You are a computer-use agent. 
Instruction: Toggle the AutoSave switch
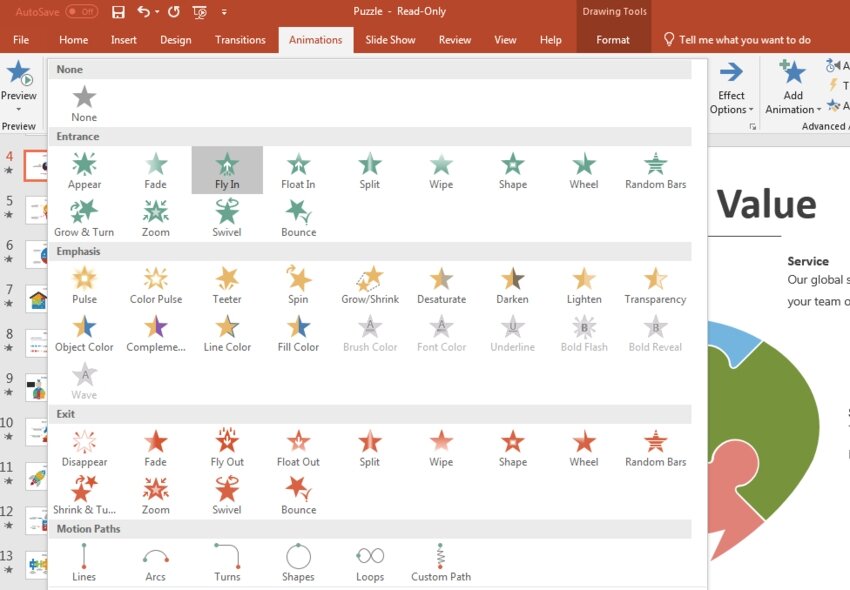pyautogui.click(x=81, y=12)
